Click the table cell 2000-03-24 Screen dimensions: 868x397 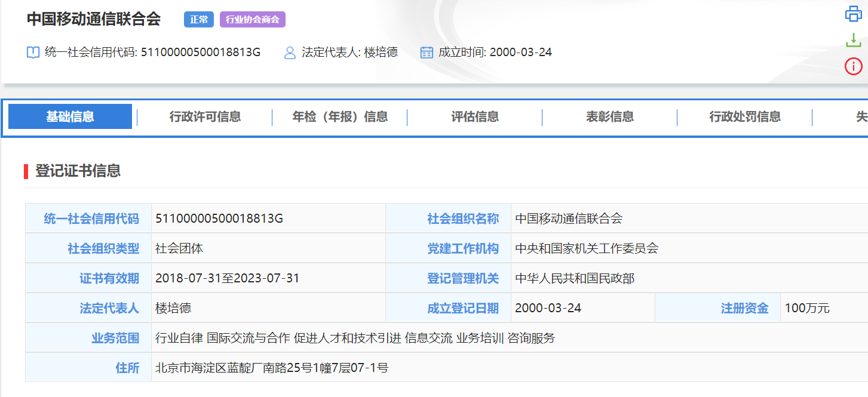548,308
